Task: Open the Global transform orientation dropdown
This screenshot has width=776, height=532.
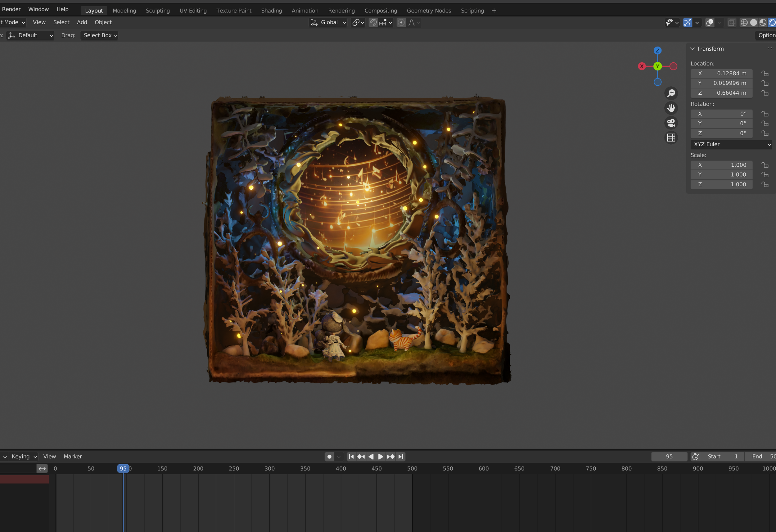Action: [328, 22]
